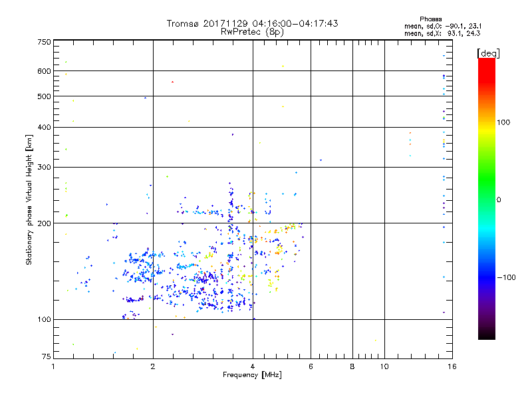This screenshot has width=532, height=399.
Task: Click the y-axis tick label '200'
Action: click(x=44, y=223)
